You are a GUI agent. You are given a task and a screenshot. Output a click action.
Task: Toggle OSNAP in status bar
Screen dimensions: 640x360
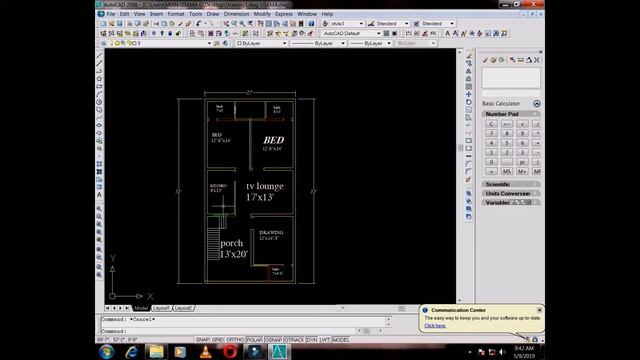click(x=273, y=340)
